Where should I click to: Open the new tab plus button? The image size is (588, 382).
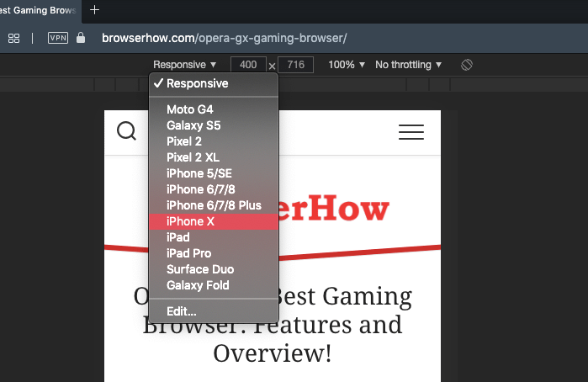(94, 10)
